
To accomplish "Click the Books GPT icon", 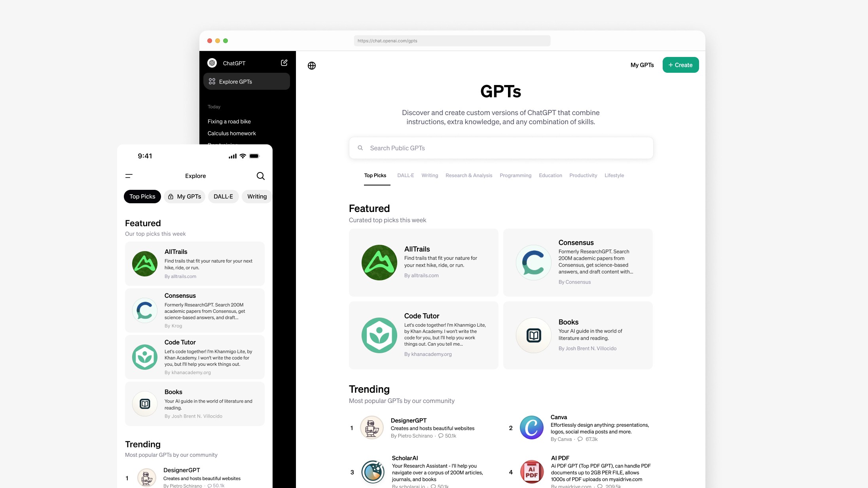I will [x=533, y=334].
